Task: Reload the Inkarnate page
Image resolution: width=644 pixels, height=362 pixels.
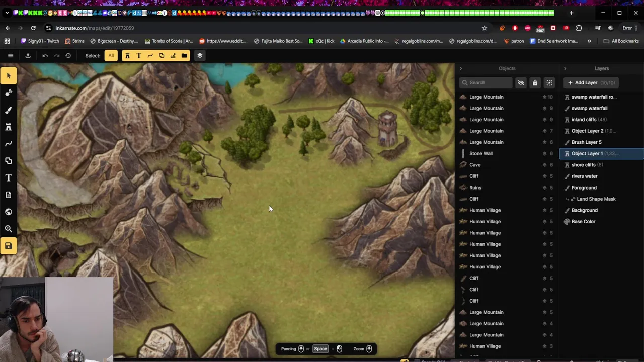Action: (x=33, y=28)
